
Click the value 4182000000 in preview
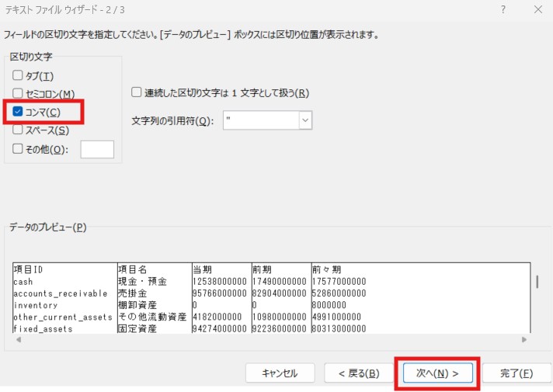[217, 317]
